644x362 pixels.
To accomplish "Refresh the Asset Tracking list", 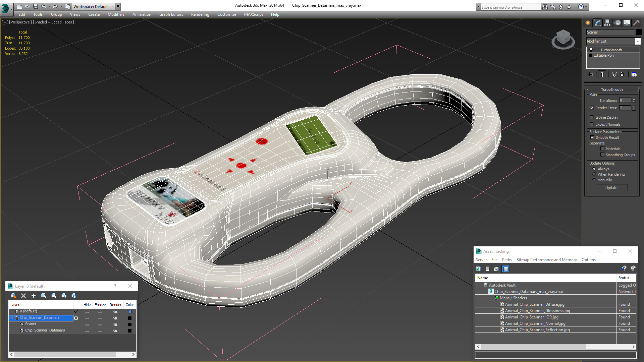I will point(478,269).
